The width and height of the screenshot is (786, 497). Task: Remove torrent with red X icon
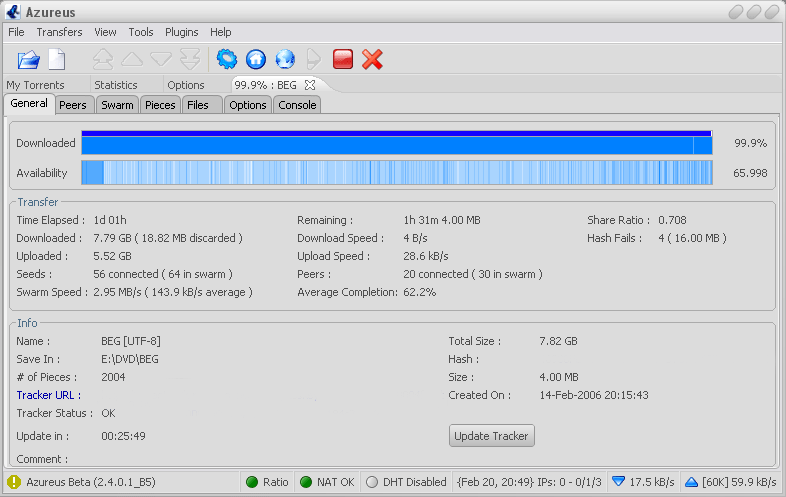tap(372, 59)
